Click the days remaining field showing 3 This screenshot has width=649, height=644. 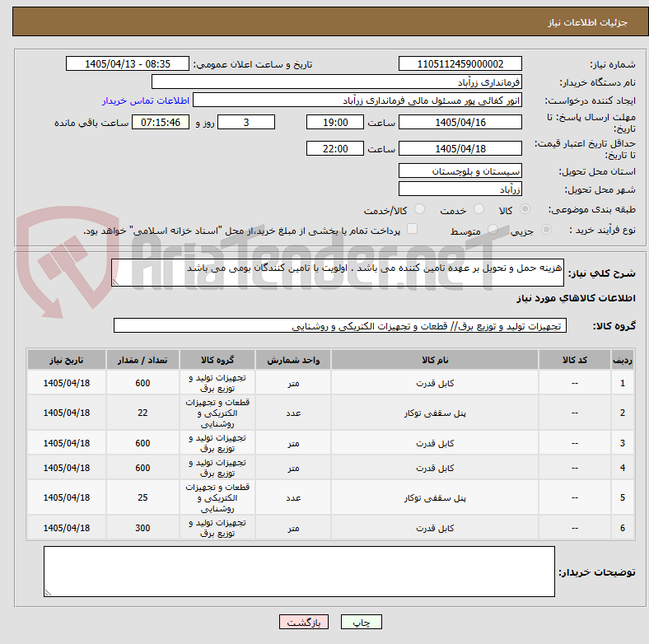pyautogui.click(x=246, y=122)
